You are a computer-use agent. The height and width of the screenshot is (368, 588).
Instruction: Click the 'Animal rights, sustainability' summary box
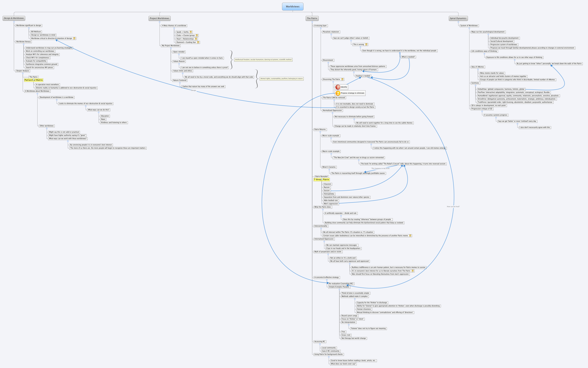pyautogui.click(x=281, y=79)
